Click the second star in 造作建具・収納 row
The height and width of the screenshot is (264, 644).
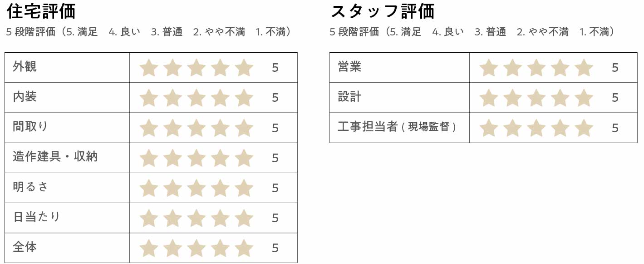(172, 158)
